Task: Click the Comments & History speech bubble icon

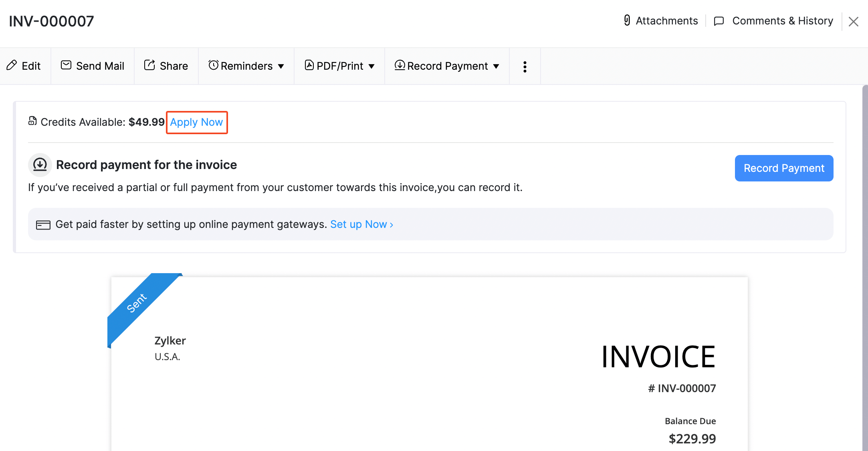Action: click(719, 21)
